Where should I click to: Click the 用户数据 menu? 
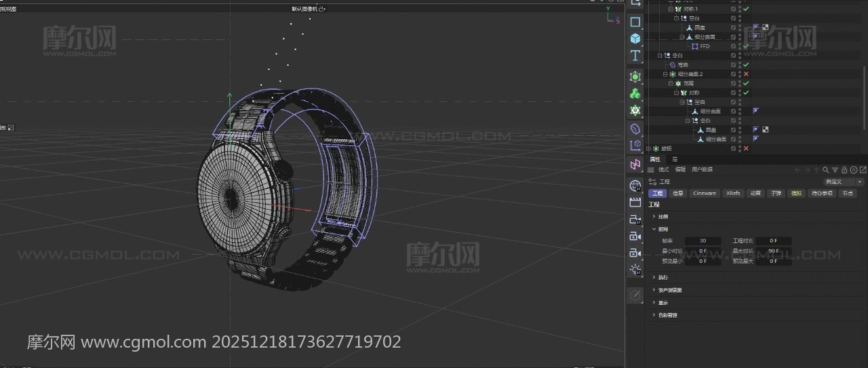pos(702,170)
